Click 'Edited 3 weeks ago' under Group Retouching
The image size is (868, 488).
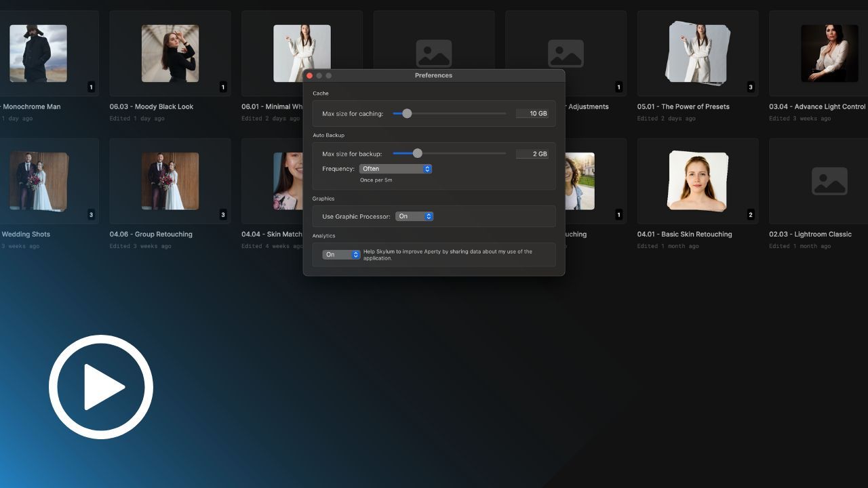click(x=140, y=246)
